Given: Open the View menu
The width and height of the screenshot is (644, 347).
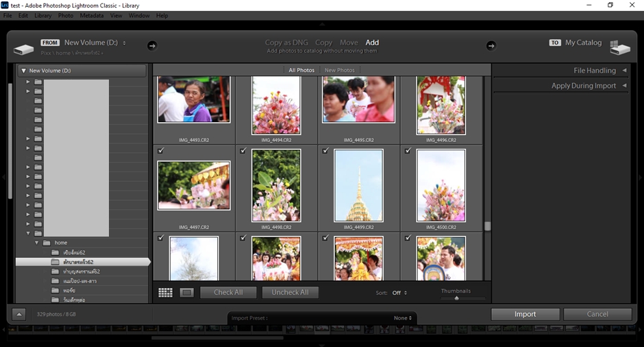Looking at the screenshot, I should 116,16.
